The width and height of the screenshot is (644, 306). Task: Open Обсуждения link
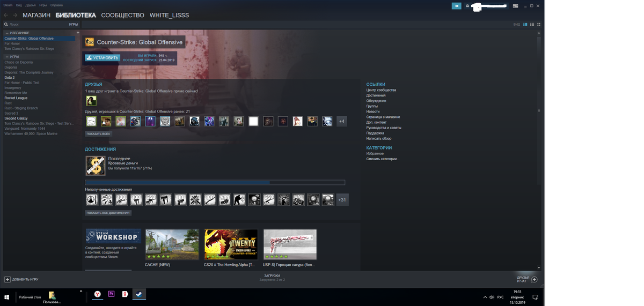tap(376, 101)
